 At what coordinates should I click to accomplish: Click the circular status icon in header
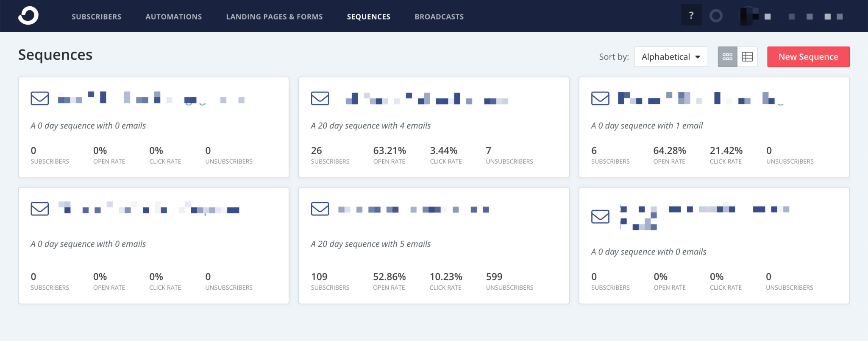click(716, 16)
